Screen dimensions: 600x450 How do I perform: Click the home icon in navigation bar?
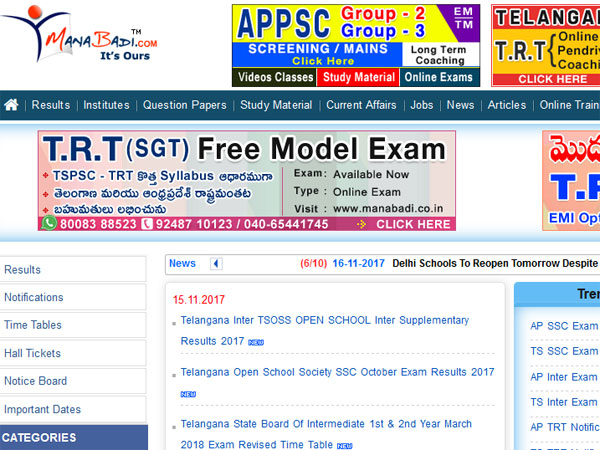click(x=11, y=105)
